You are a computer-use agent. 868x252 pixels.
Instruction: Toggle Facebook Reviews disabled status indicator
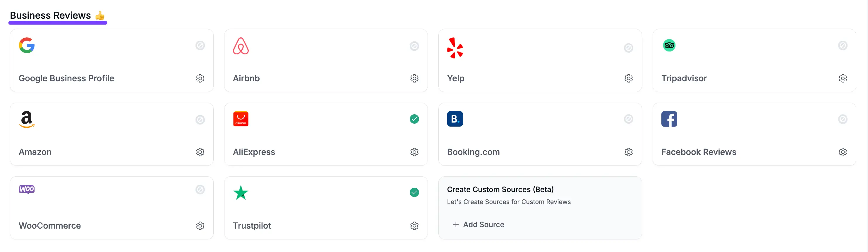pyautogui.click(x=843, y=119)
